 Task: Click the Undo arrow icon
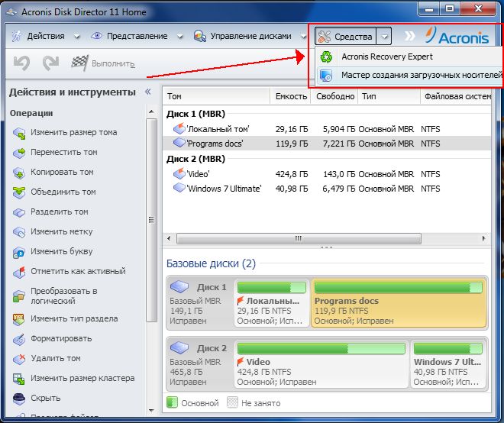(22, 63)
